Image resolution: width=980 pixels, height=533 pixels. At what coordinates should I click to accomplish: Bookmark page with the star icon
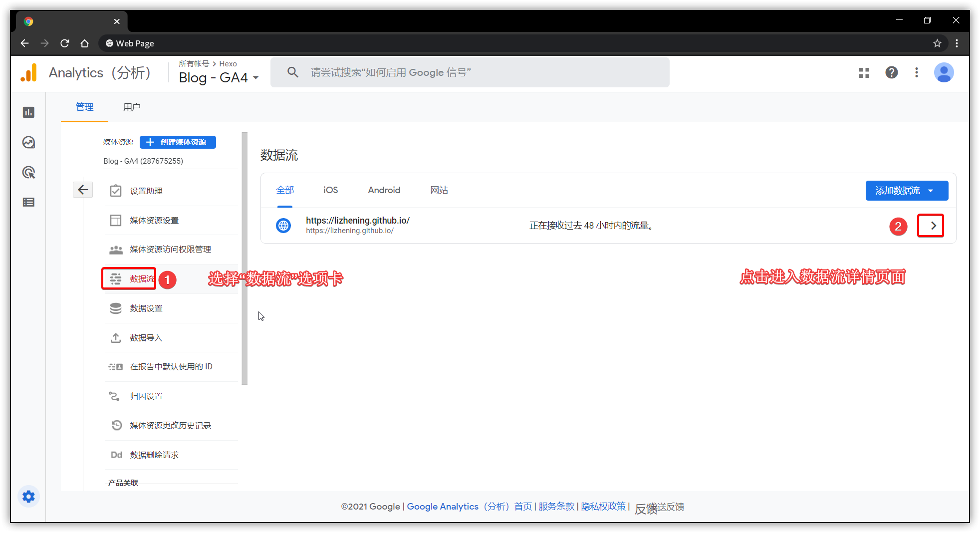[x=937, y=43]
